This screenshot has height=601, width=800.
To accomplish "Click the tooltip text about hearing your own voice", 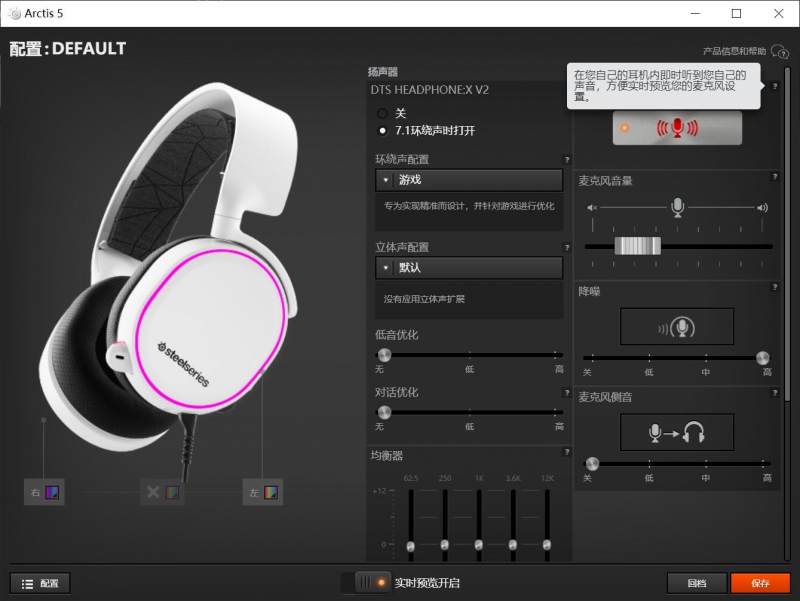I will pyautogui.click(x=660, y=85).
